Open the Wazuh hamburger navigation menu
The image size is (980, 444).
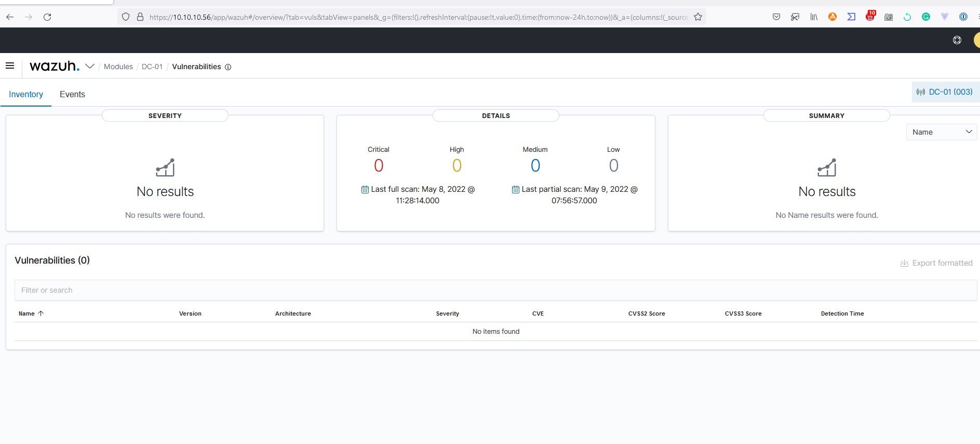pos(10,66)
